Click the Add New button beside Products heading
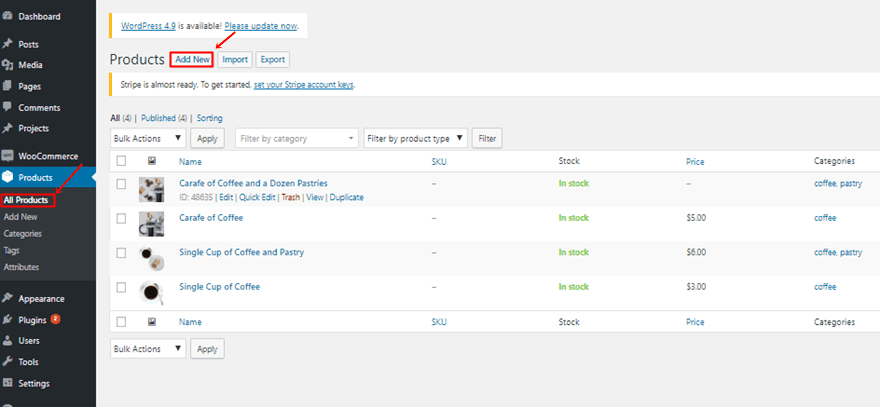 (x=192, y=60)
